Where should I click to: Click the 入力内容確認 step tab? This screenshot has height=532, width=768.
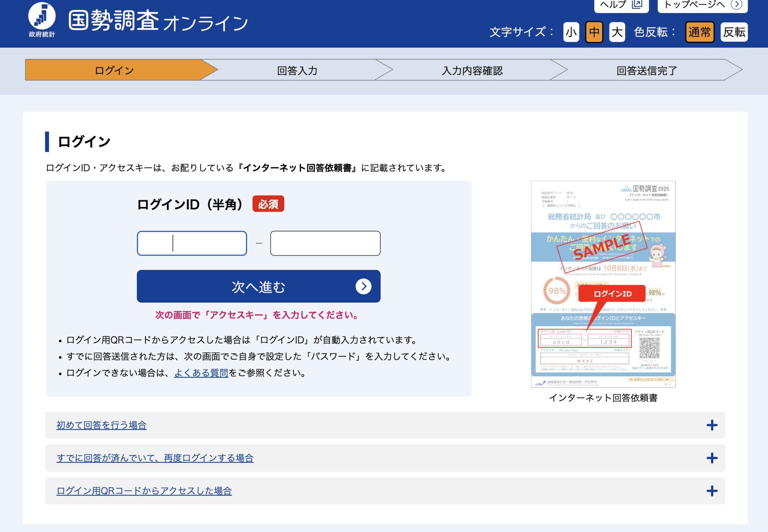[x=472, y=70]
